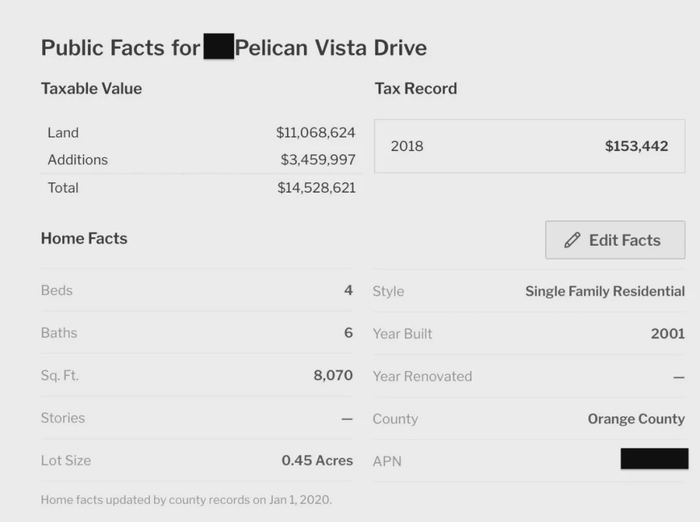Click the Home Facts section heading
Screen dimensions: 700x522
click(84, 238)
